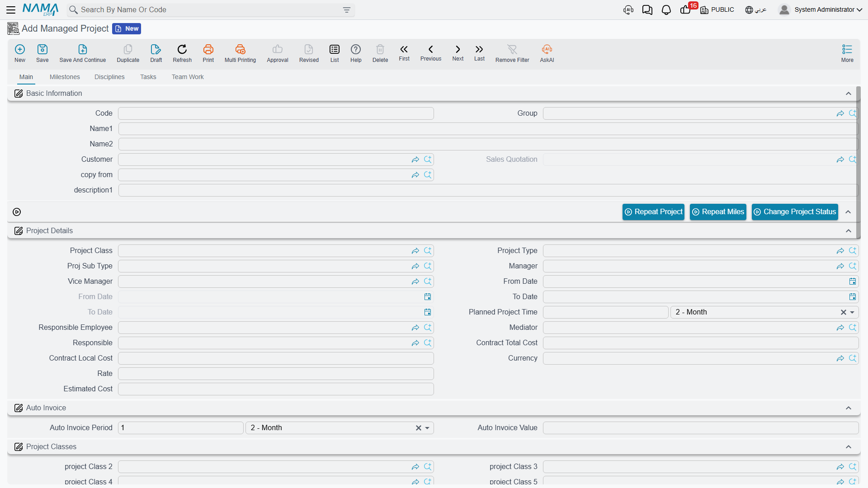
Task: Click Repeat Project button
Action: [653, 212]
